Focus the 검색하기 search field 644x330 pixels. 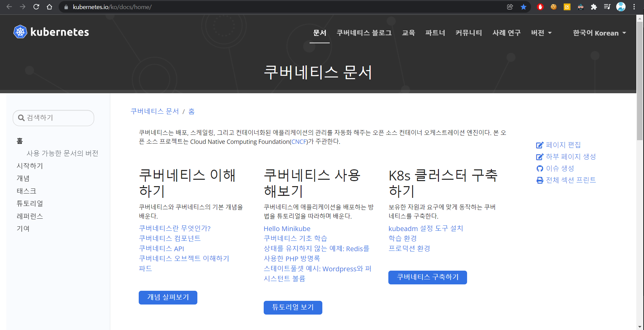[53, 118]
